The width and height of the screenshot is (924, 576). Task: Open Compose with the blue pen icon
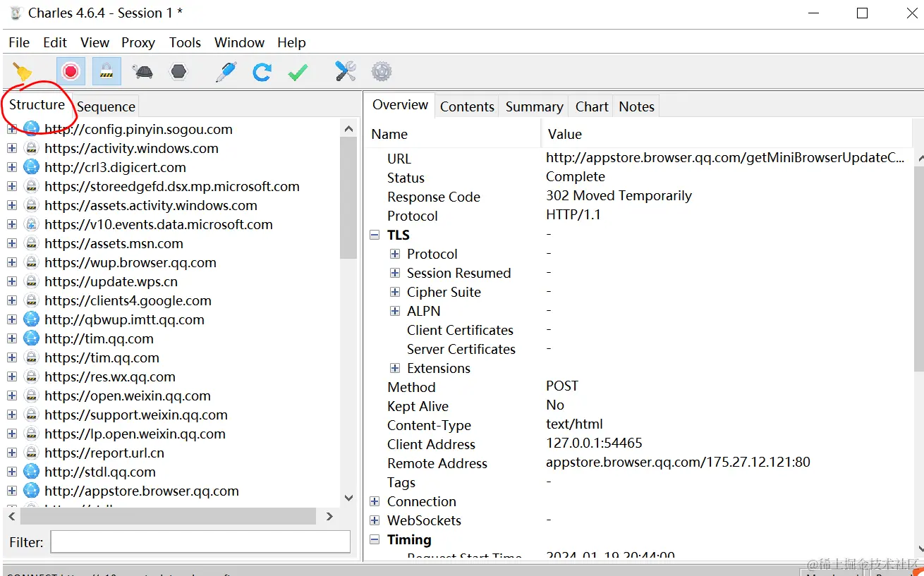[x=226, y=72]
